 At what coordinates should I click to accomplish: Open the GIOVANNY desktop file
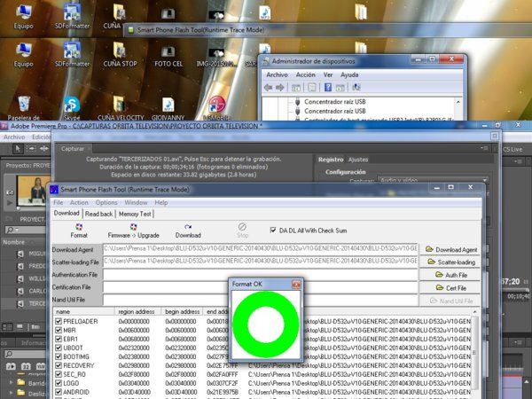click(x=168, y=108)
